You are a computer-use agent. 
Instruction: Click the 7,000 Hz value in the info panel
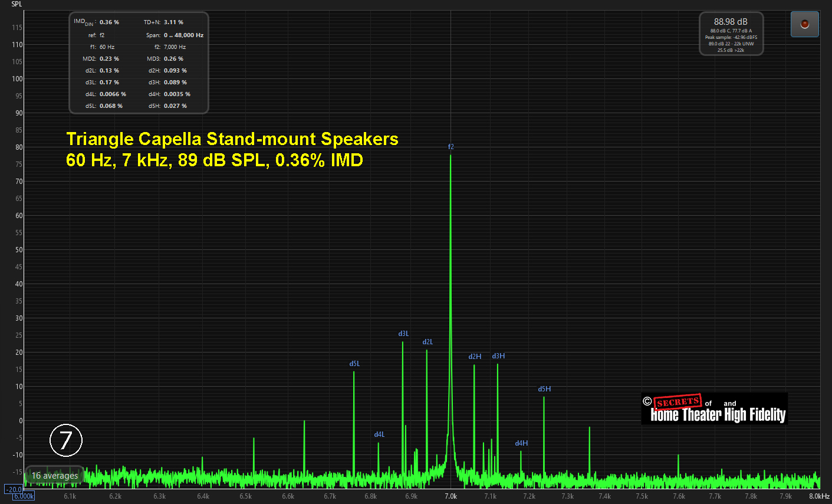(175, 47)
